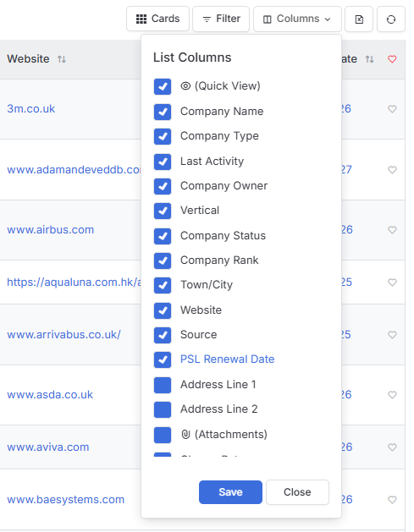This screenshot has height=532, width=414.
Task: Open the Filter panel
Action: [x=221, y=19]
